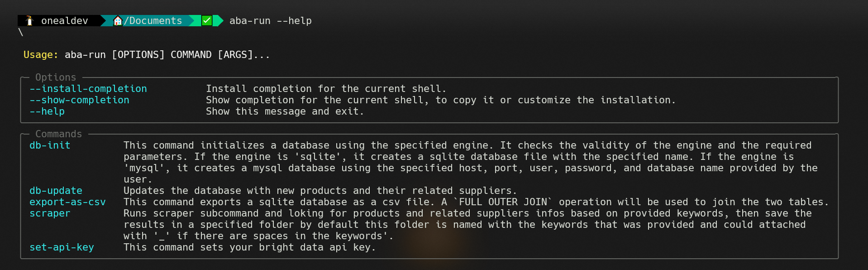Click the db-init command name
Image resolution: width=868 pixels, height=270 pixels.
(x=50, y=145)
